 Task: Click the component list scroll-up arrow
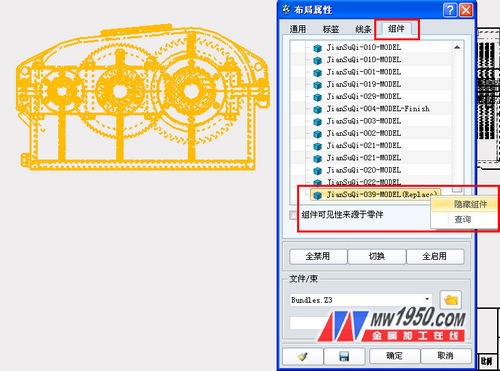coord(457,48)
